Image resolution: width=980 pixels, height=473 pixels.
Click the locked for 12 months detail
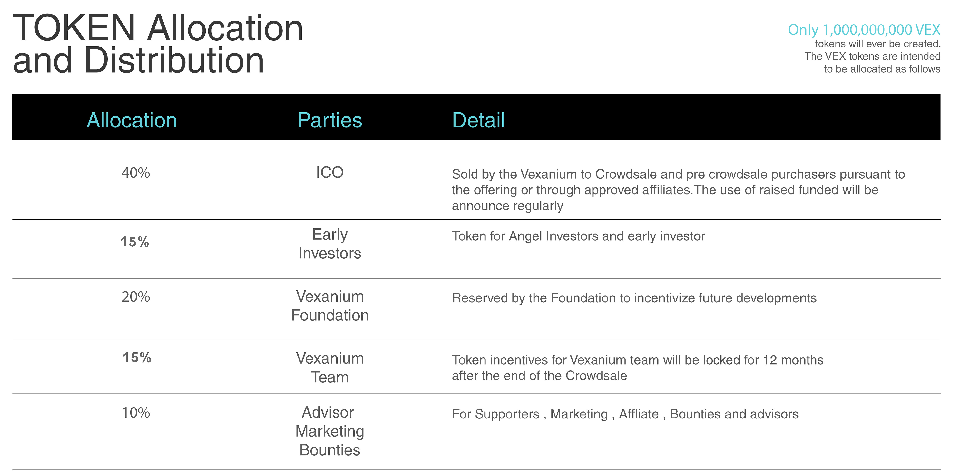coord(638,367)
